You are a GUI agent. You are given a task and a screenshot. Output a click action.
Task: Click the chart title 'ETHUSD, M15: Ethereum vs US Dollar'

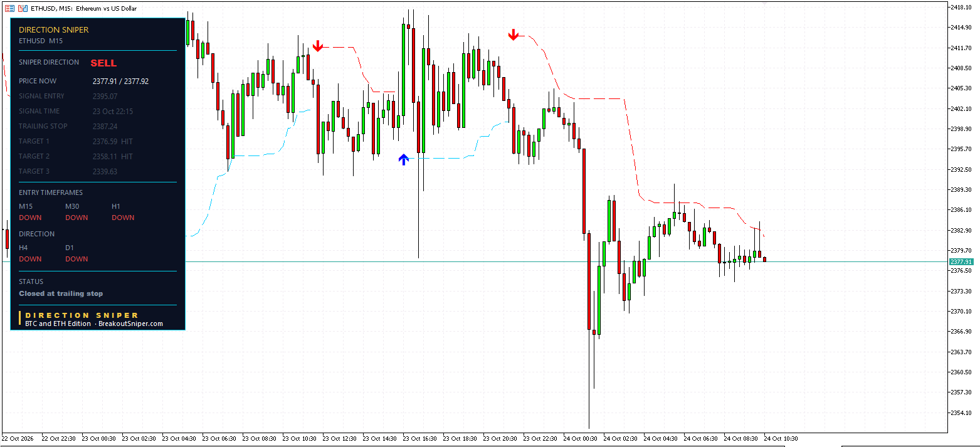(83, 9)
